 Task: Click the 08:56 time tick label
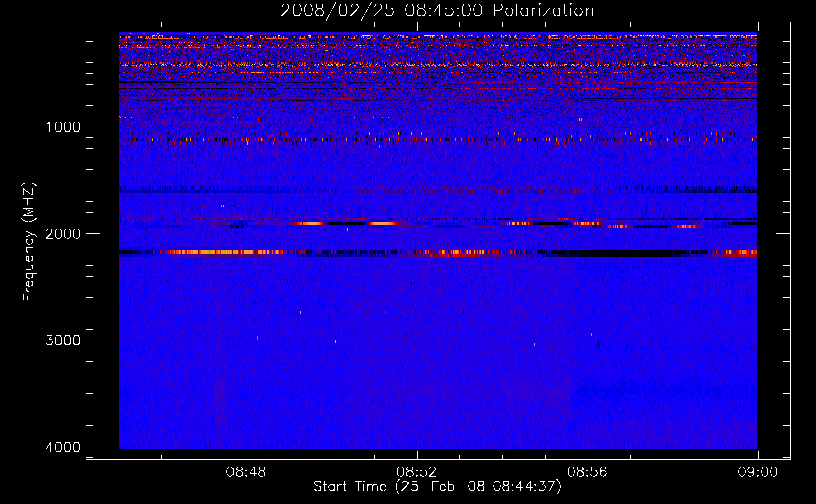coord(588,472)
